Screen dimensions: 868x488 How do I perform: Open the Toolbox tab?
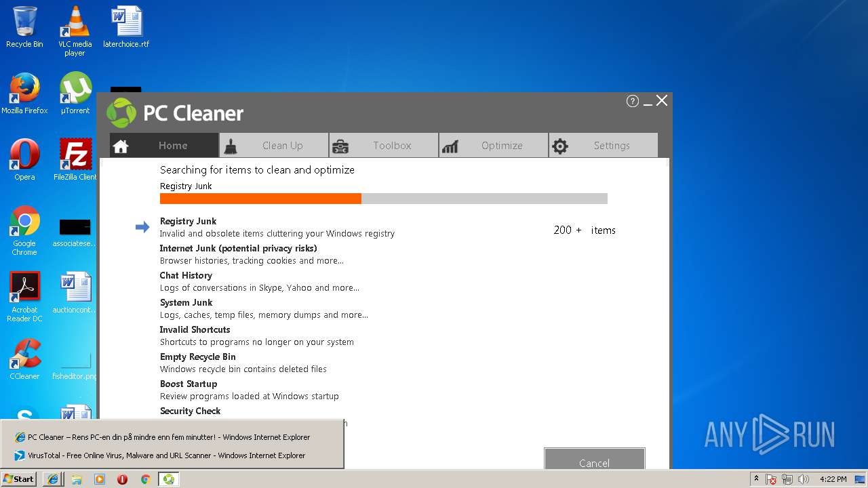tap(384, 145)
